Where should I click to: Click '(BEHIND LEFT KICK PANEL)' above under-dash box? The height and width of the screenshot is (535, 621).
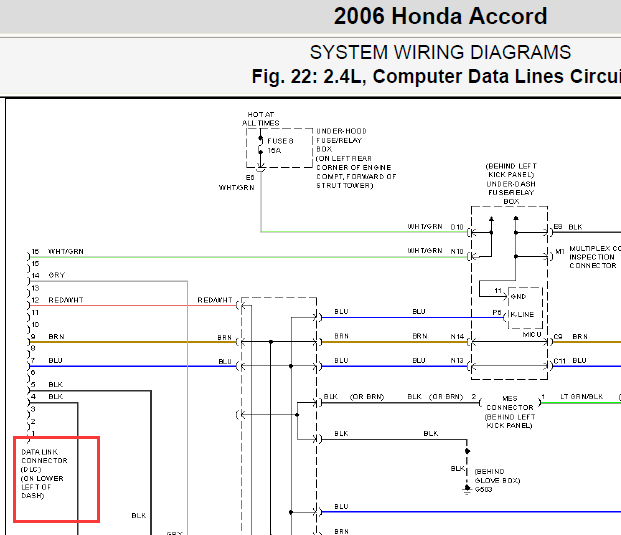coord(511,170)
